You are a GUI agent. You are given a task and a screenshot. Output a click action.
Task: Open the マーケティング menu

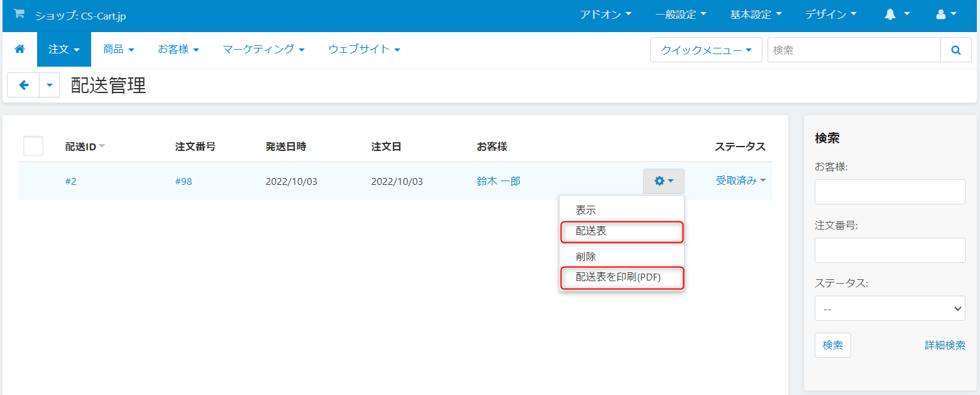click(x=263, y=49)
